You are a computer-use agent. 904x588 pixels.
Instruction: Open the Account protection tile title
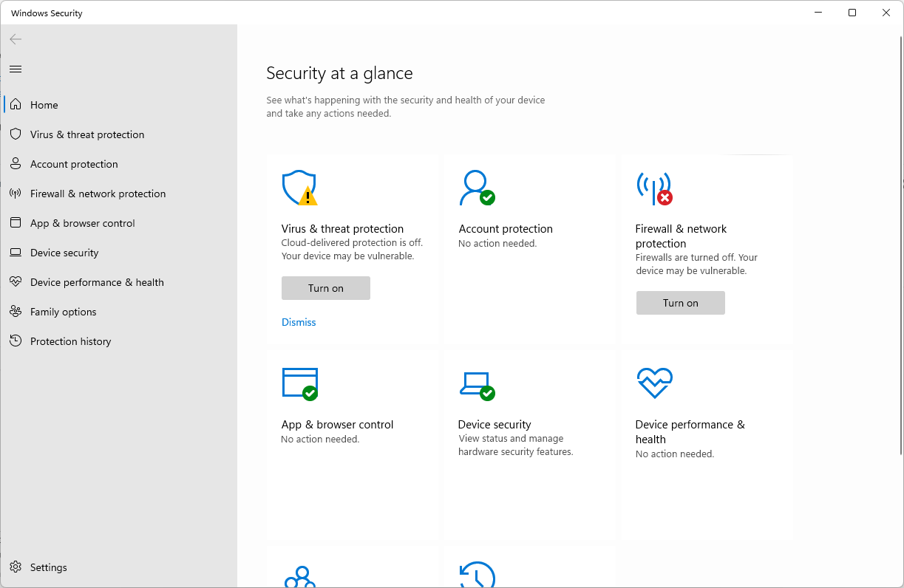pos(506,229)
